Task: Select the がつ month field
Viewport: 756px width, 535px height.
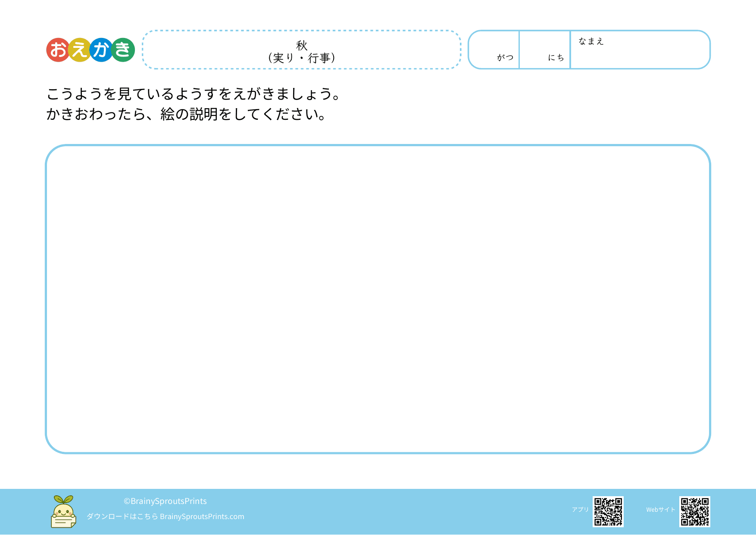Action: [494, 50]
